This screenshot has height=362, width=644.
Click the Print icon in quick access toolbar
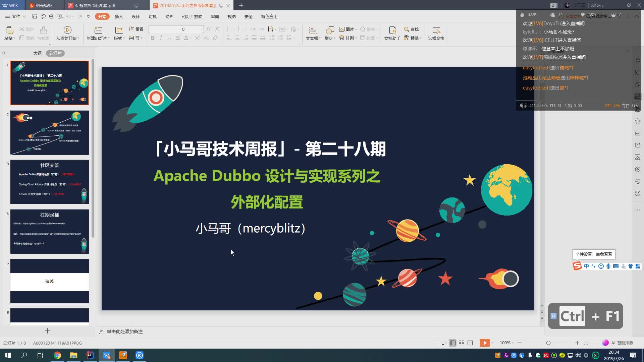pyautogui.click(x=51, y=16)
